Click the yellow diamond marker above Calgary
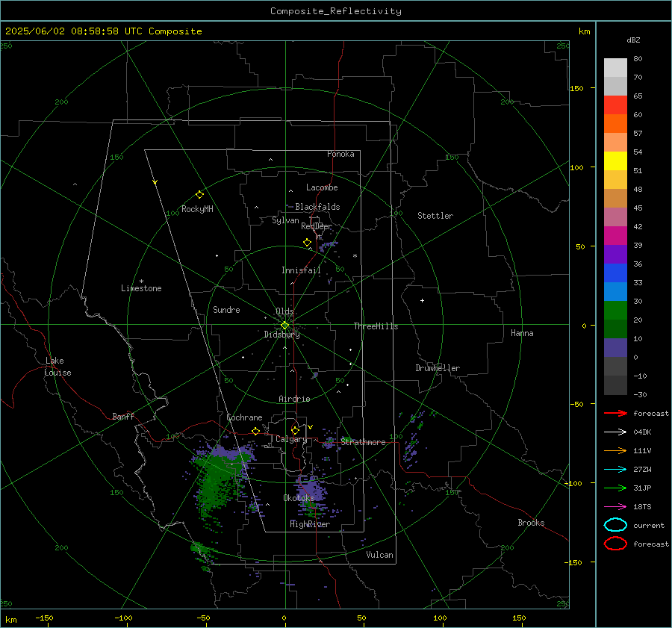 pyautogui.click(x=295, y=430)
